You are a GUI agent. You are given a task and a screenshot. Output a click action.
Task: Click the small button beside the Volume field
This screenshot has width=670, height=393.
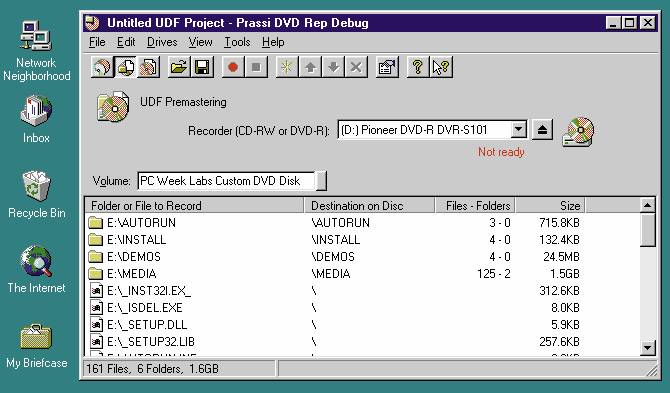(x=322, y=181)
